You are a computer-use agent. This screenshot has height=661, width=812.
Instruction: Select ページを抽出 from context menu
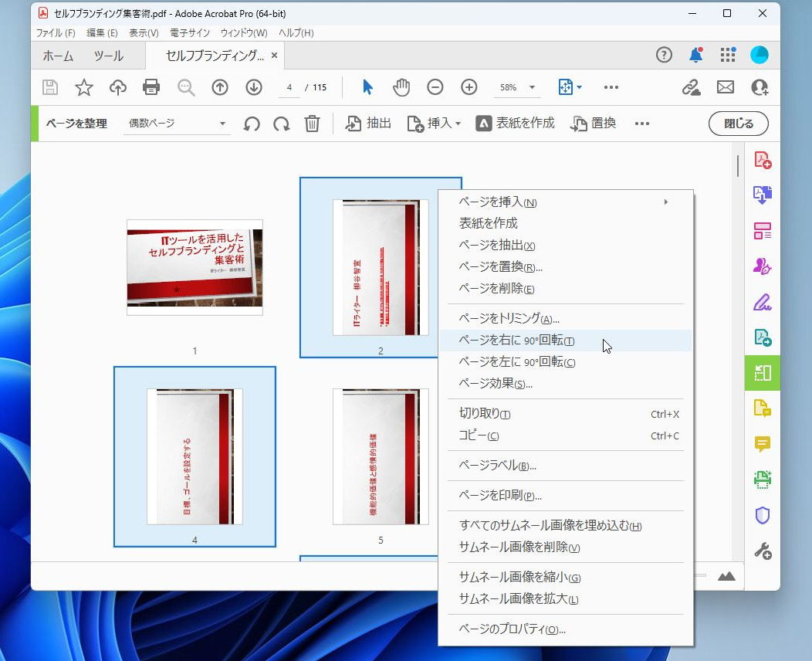click(x=565, y=245)
